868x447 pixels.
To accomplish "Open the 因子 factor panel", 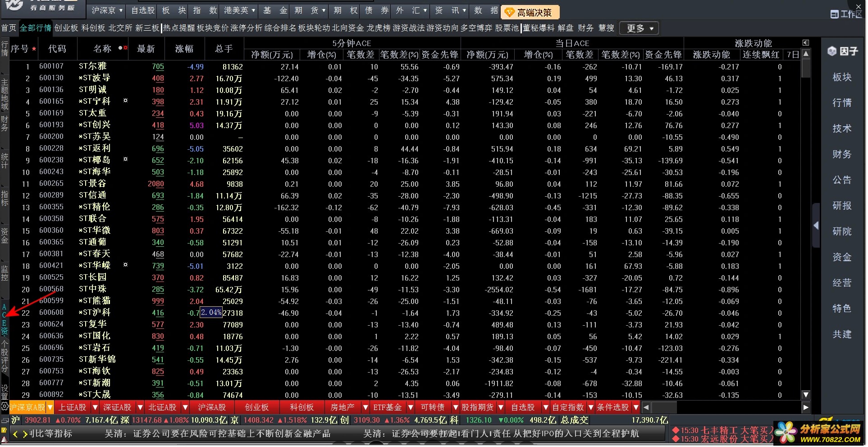I will [842, 51].
